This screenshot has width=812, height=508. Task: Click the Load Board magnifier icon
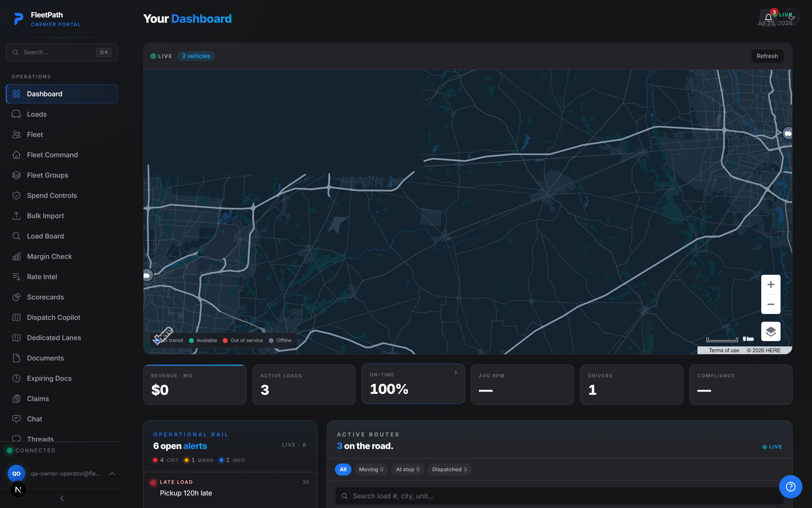[16, 236]
